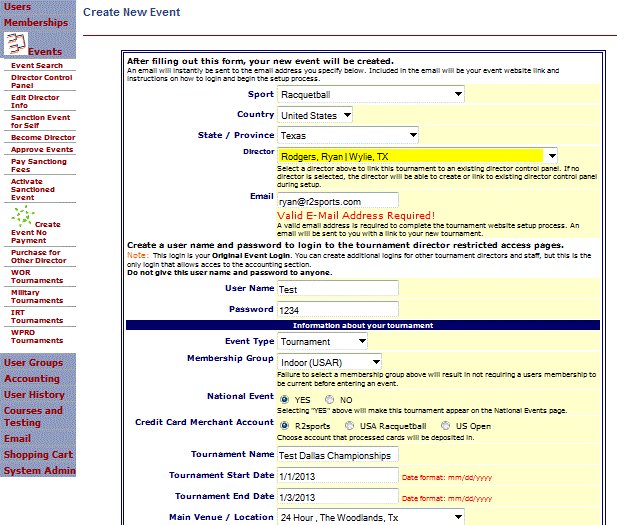Viewport: 617px width, 525px height.
Task: Click the Events bracket icon in sidebar
Action: [16, 43]
